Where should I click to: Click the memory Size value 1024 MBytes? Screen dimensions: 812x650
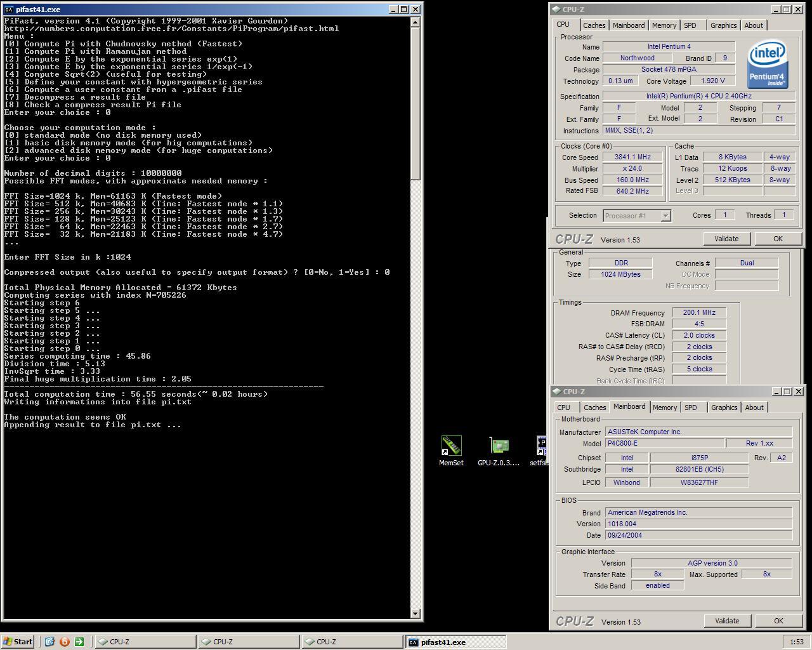point(620,274)
